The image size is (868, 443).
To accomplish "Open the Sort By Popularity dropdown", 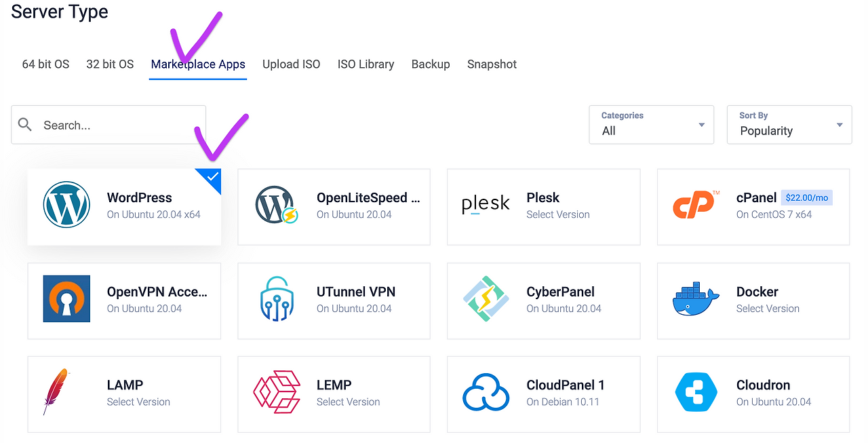I will pyautogui.click(x=789, y=125).
